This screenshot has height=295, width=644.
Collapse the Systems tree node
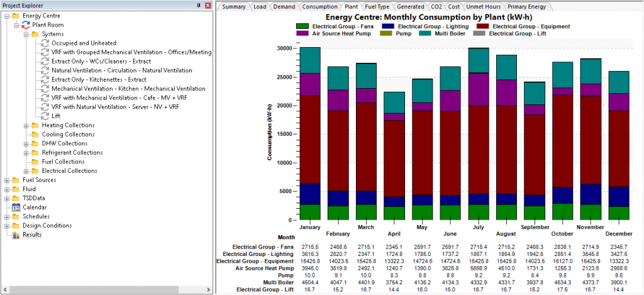(26, 34)
